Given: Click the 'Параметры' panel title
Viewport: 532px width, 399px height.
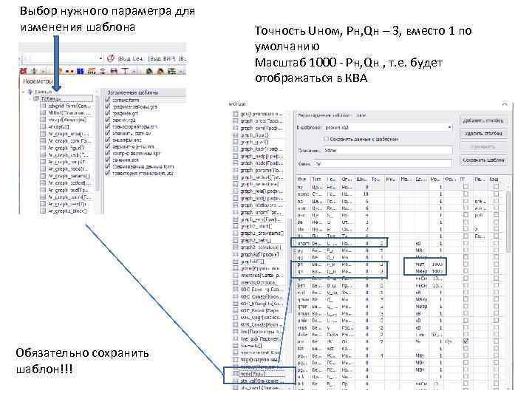Looking at the screenshot, I should 38,81.
